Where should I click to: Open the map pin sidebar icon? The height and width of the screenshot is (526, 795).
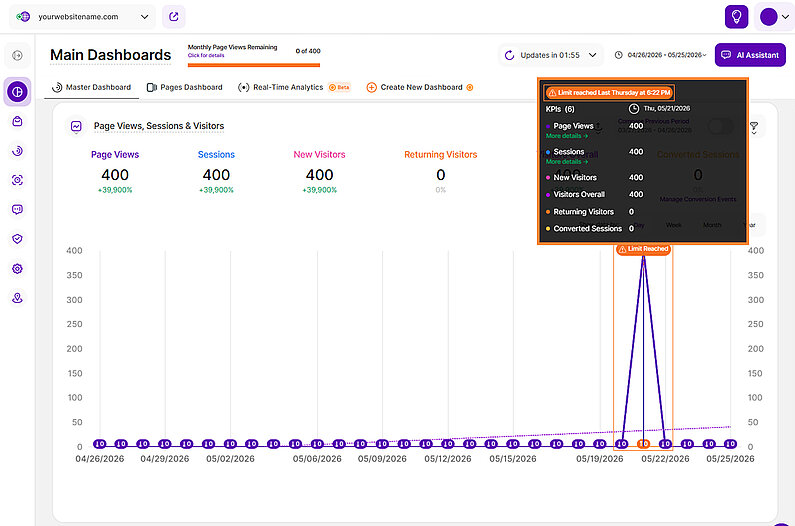[x=17, y=298]
